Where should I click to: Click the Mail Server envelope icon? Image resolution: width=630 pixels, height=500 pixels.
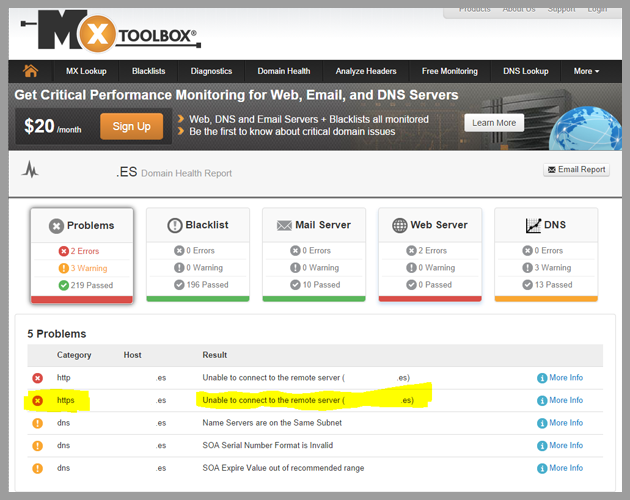tap(284, 225)
